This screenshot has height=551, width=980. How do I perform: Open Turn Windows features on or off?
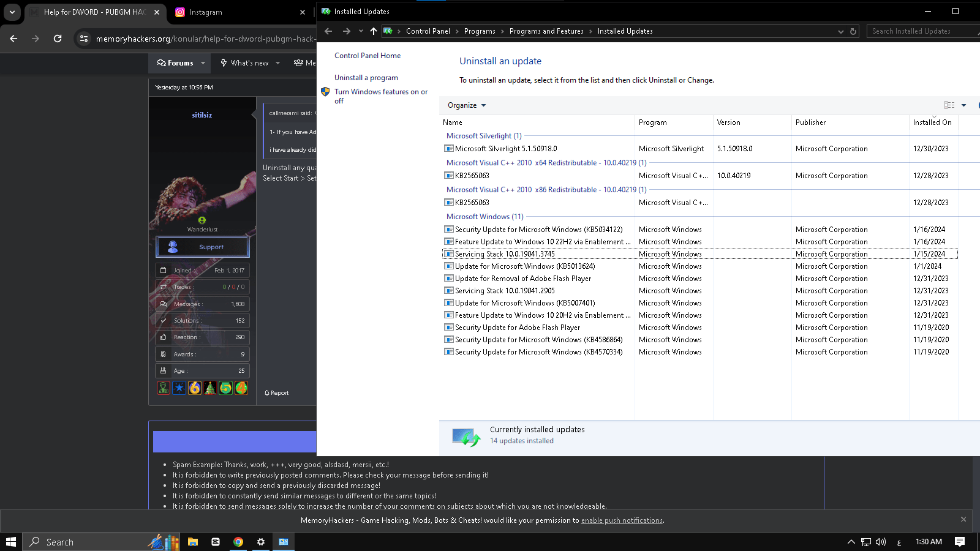[x=381, y=96]
